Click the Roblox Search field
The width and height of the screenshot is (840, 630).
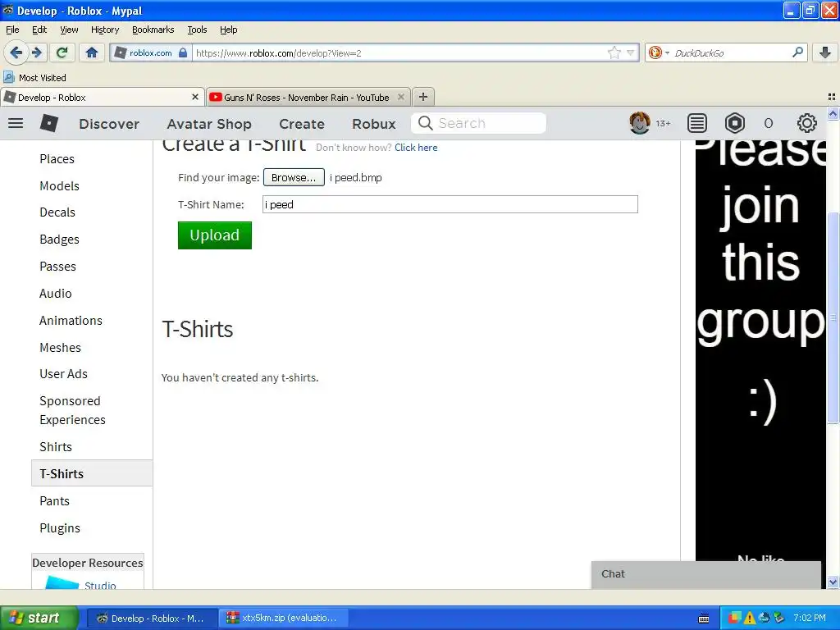[478, 123]
